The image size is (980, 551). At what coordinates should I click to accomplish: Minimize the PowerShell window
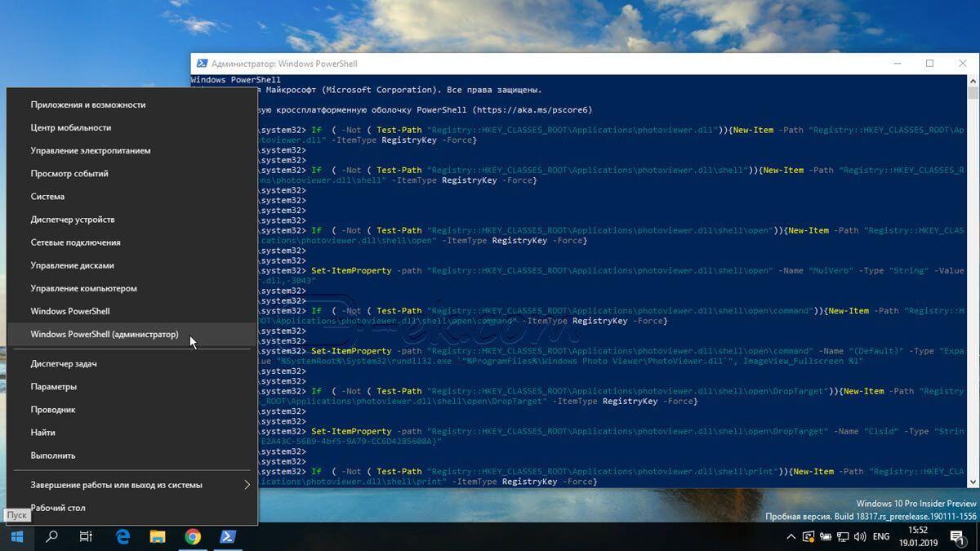point(898,64)
